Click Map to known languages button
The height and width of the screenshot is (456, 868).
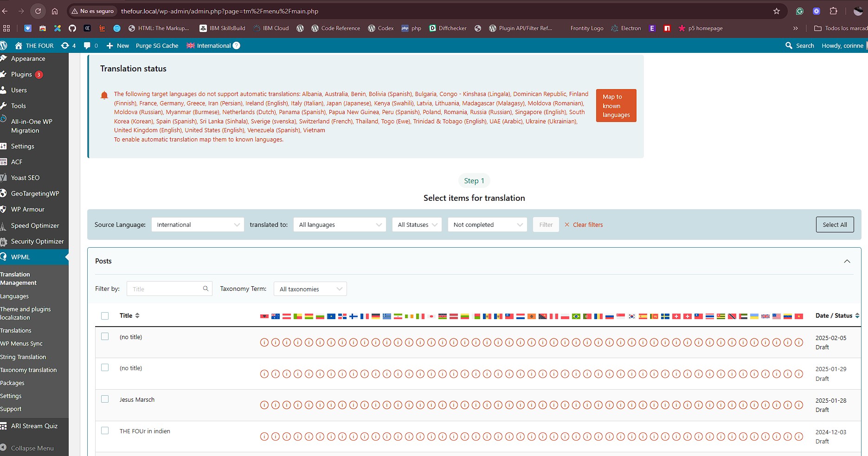pyautogui.click(x=616, y=106)
